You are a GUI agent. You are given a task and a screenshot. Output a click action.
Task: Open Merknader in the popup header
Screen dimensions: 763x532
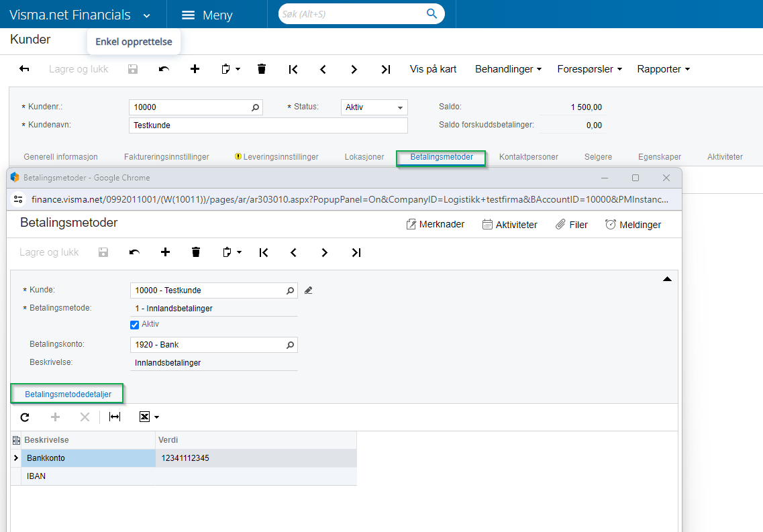pos(435,225)
